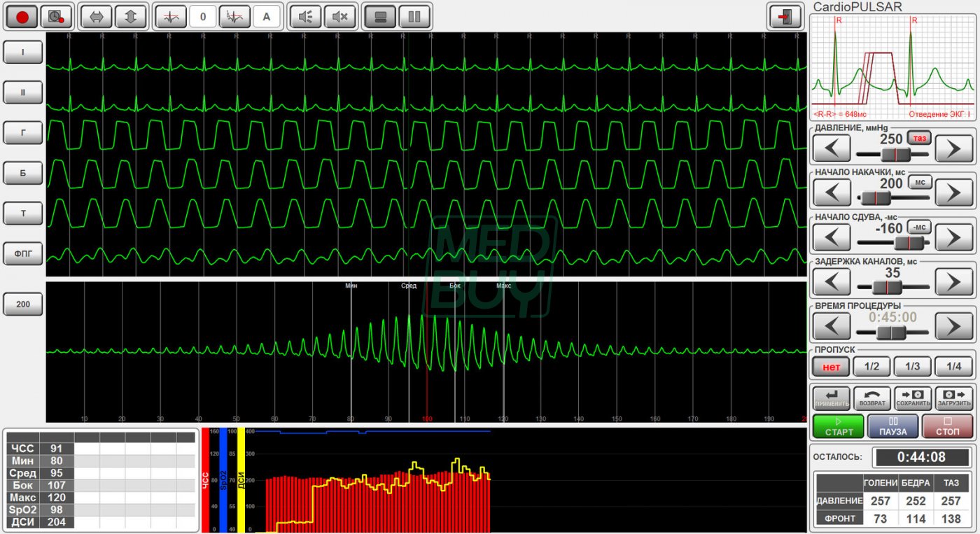Toggle the ФПГ plethysmogram channel
The image size is (980, 534).
coord(23,253)
